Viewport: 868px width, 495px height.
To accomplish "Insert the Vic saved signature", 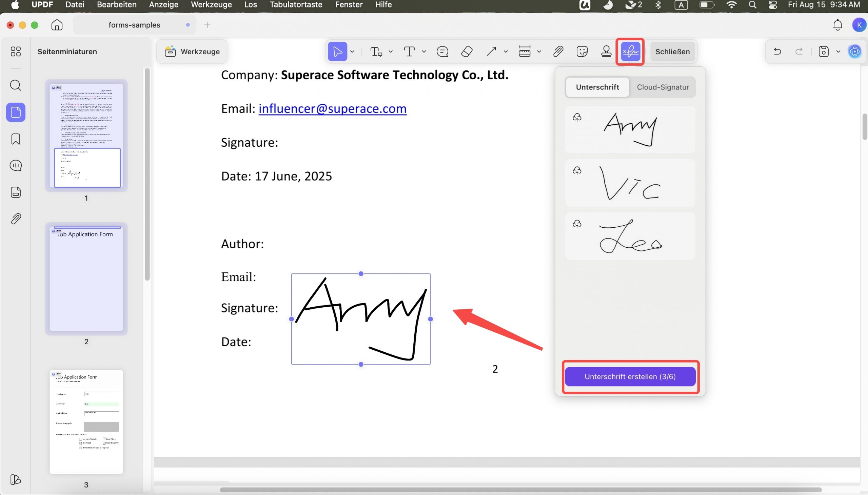I will [630, 183].
